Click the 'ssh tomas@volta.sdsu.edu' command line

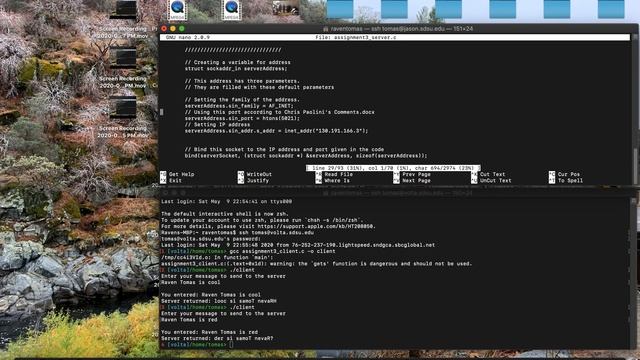pyautogui.click(x=238, y=232)
